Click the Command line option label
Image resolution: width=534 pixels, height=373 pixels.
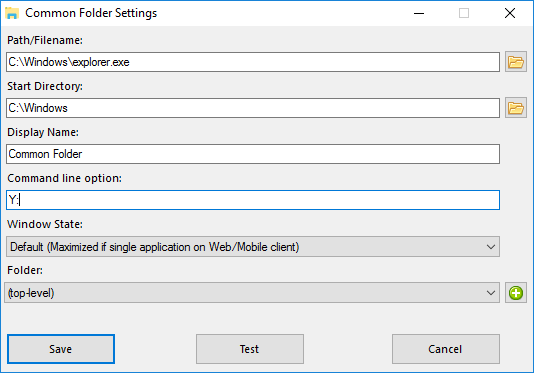coord(64,178)
